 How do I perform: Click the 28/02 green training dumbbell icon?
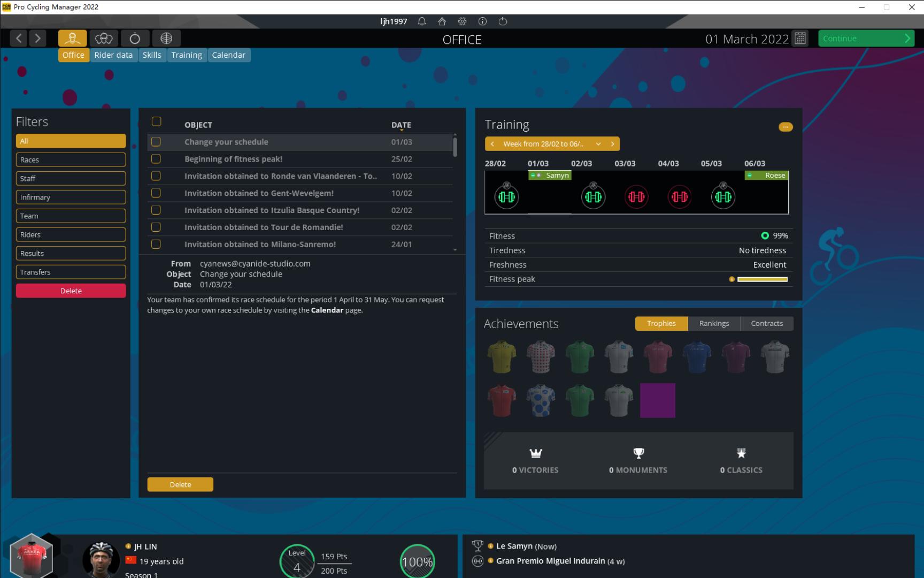pyautogui.click(x=506, y=196)
